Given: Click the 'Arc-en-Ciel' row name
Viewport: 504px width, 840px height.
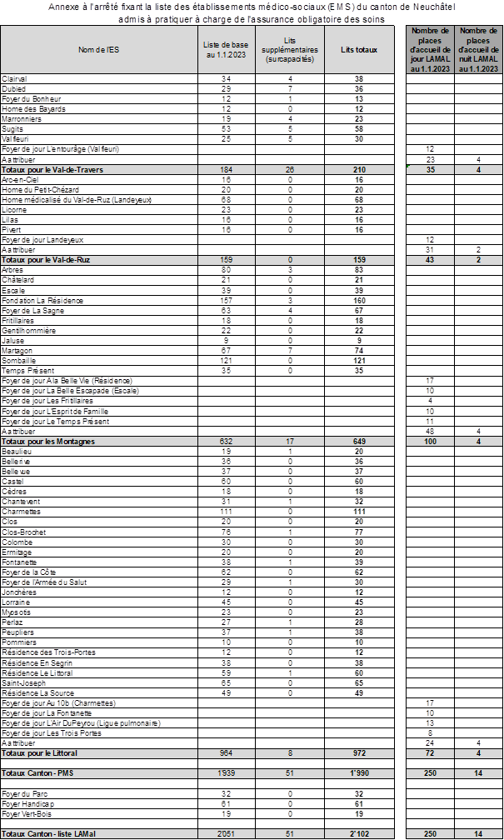Looking at the screenshot, I should tap(19, 179).
